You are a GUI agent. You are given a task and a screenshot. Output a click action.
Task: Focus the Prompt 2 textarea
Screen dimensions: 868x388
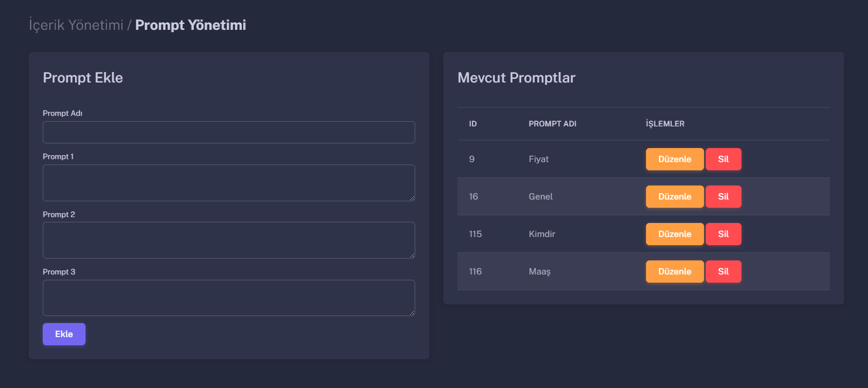tap(229, 240)
